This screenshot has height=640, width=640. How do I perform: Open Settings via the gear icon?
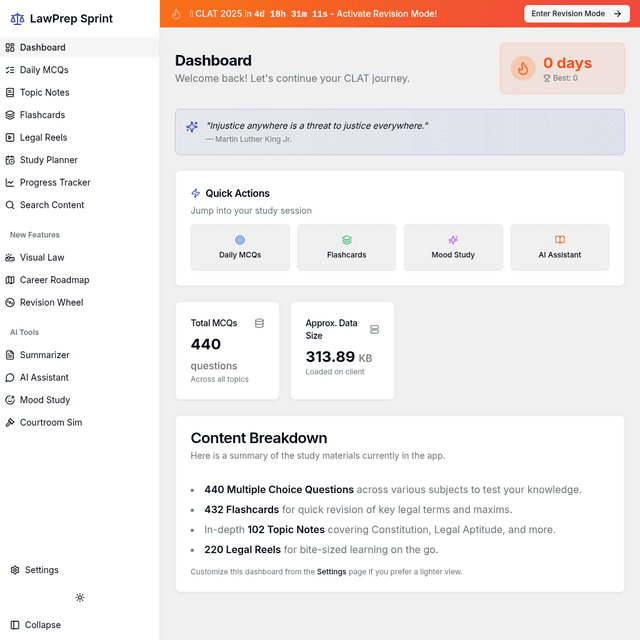[15, 570]
